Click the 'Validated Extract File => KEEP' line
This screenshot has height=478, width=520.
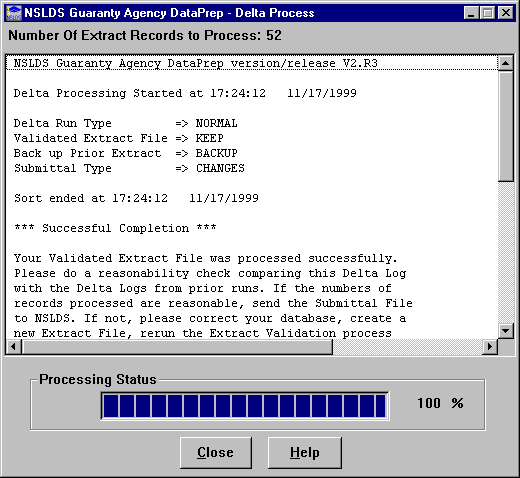click(119, 138)
